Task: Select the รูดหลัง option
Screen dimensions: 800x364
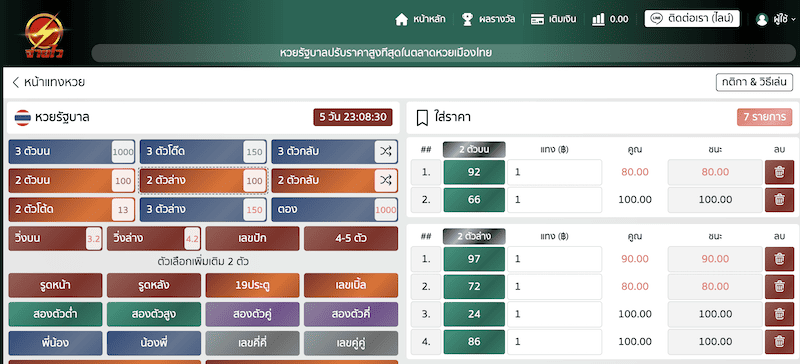Action: click(x=154, y=285)
